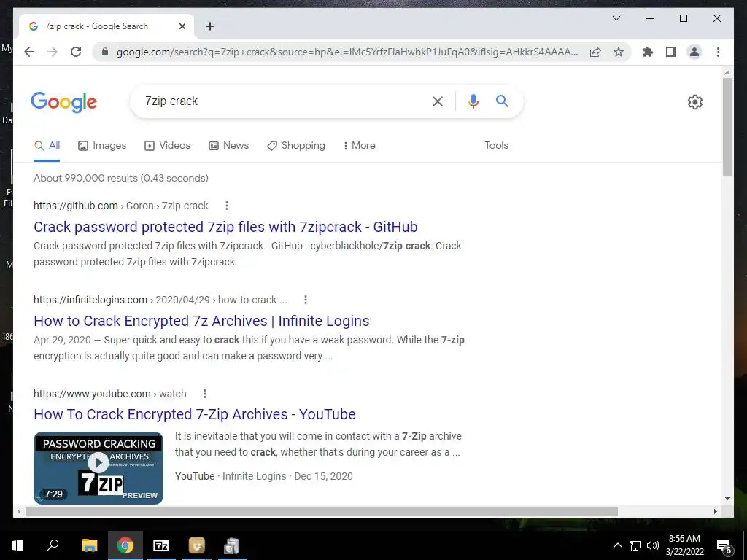
Task: Bookmark this page with star icon
Action: (x=619, y=52)
